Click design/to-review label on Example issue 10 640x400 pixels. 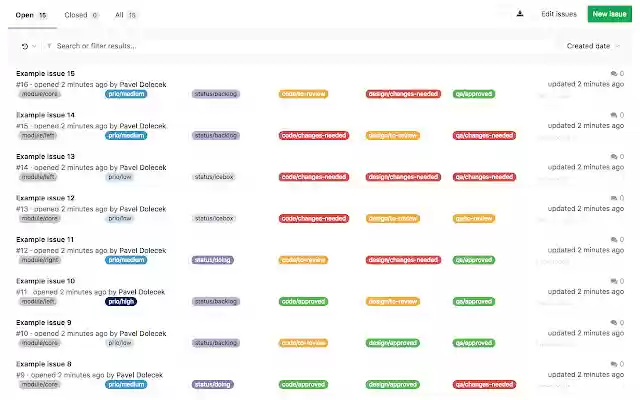(x=393, y=302)
